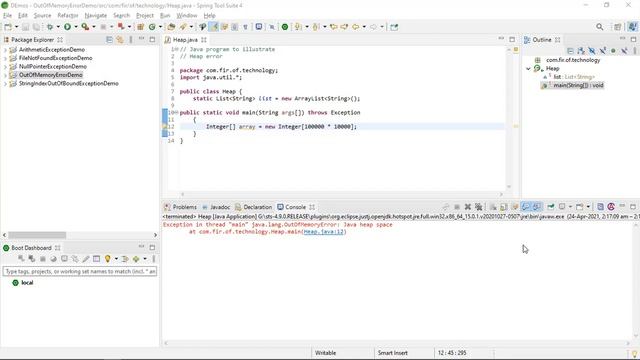The image size is (640, 360).
Task: Open the Package Explorer view menu icon
Action: pyautogui.click(x=131, y=40)
